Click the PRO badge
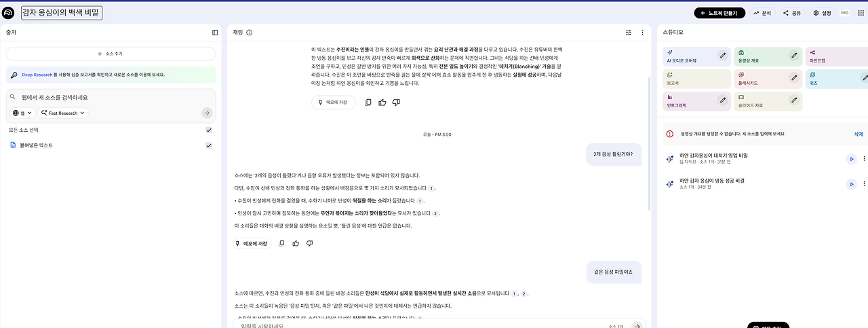Screen dimensions: 868x328 click(844, 13)
